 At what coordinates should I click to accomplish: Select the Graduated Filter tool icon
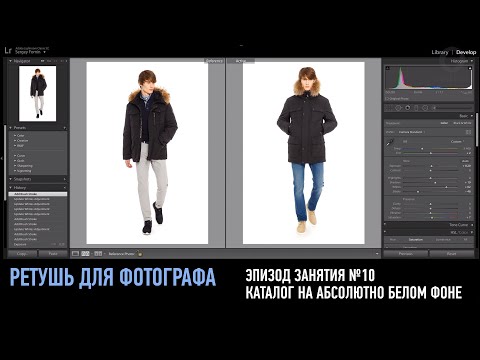(x=416, y=108)
